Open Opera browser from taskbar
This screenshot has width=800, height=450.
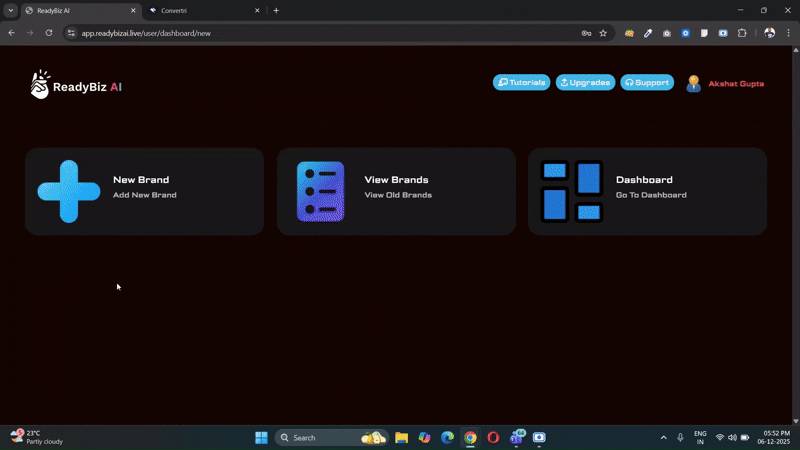493,438
